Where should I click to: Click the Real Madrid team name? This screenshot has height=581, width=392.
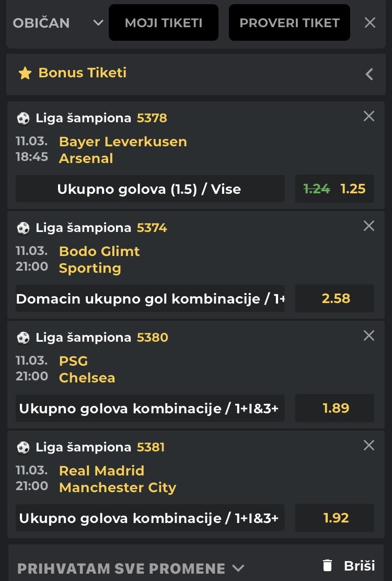point(101,470)
